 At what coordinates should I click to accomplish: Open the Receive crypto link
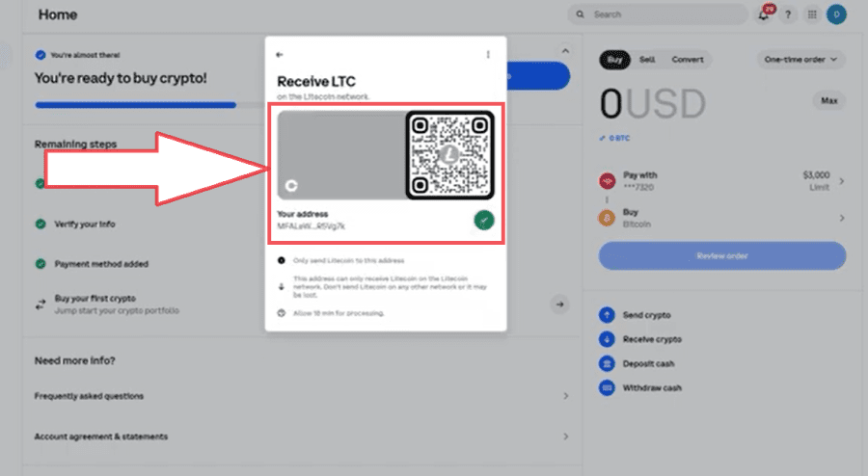tap(652, 339)
